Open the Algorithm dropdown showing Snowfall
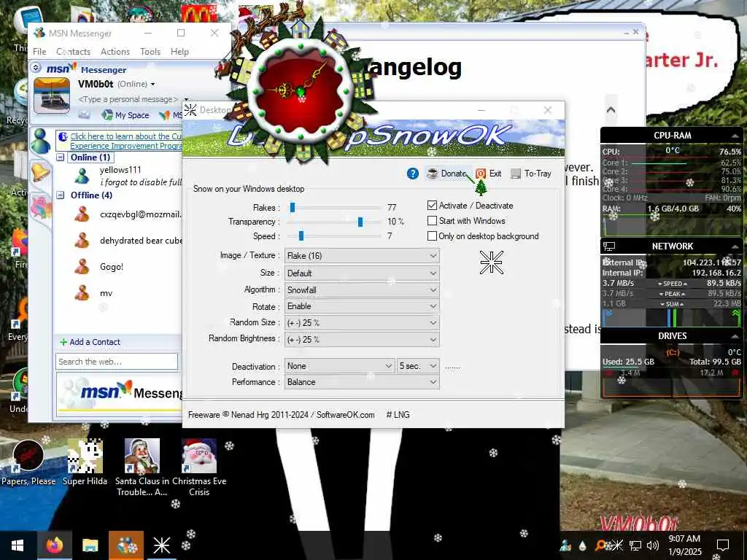Image resolution: width=747 pixels, height=560 pixels. coord(362,290)
